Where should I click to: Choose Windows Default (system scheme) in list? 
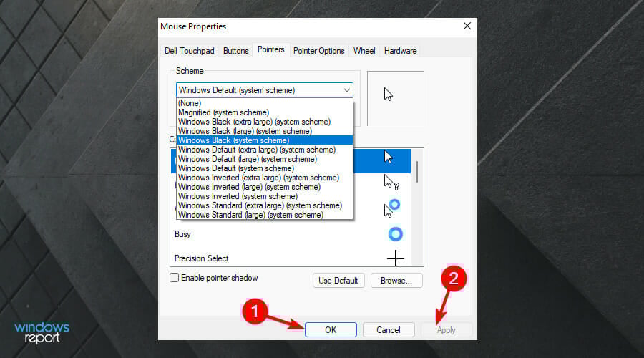point(265,168)
